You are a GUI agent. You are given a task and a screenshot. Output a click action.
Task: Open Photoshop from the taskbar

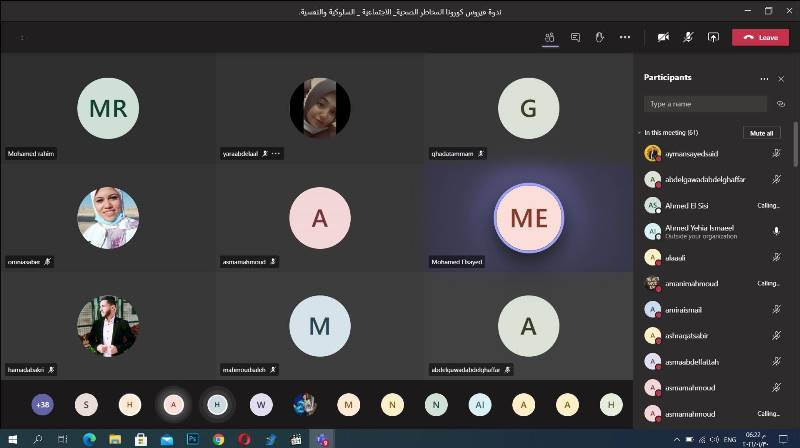tap(193, 438)
